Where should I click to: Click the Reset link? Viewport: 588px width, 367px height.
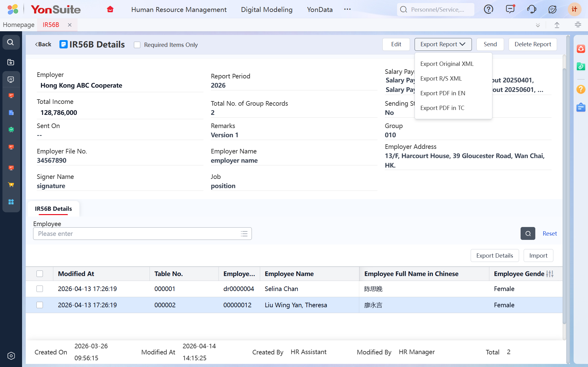pos(550,233)
